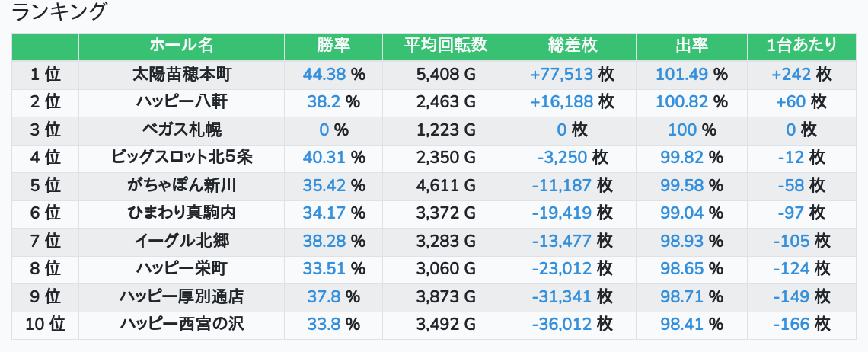Click the 1台あたり column header
The width and height of the screenshot is (868, 352).
point(802,46)
